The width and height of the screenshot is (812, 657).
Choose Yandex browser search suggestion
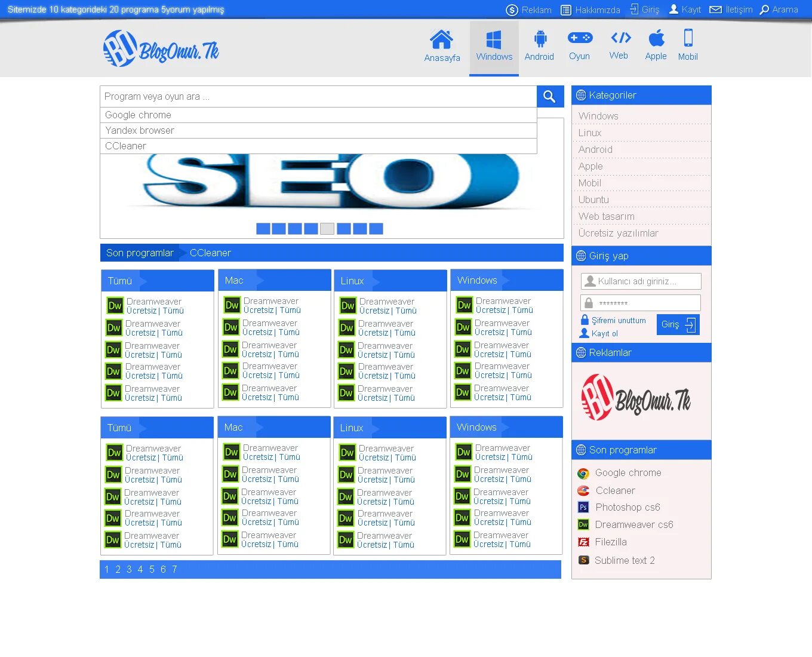pos(318,131)
